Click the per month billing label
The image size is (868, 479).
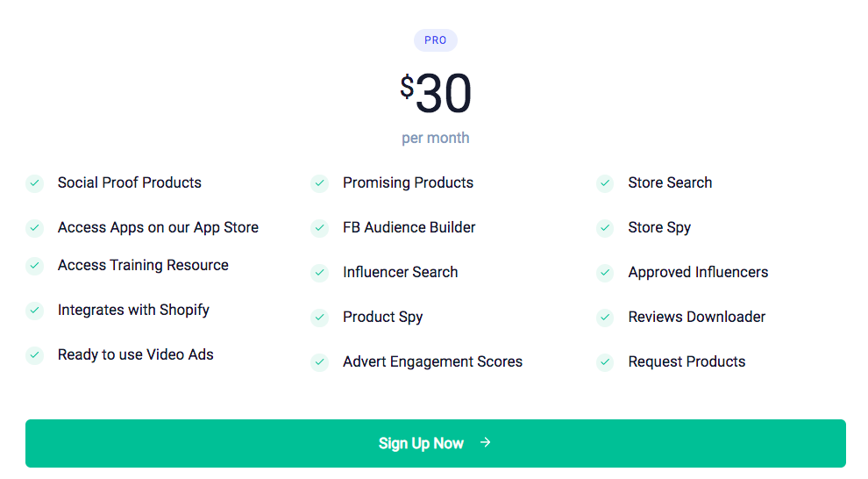[x=436, y=138]
